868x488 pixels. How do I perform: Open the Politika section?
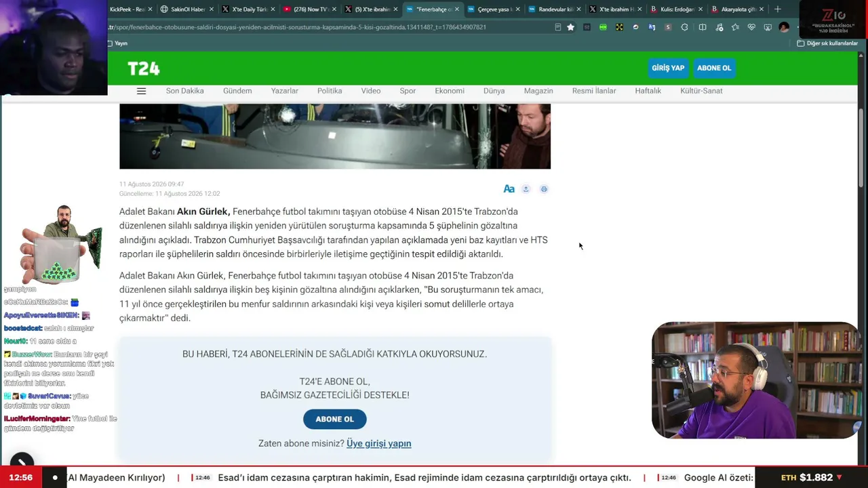[330, 91]
